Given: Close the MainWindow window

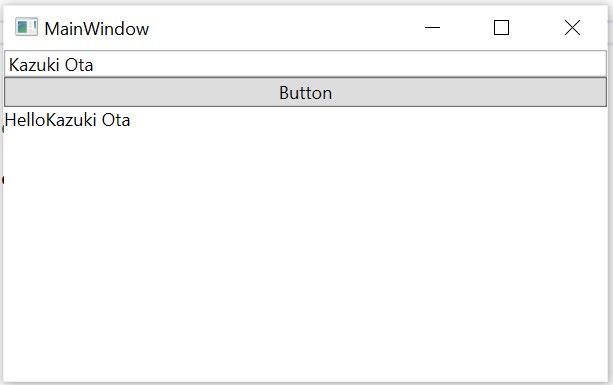Looking at the screenshot, I should click(572, 27).
